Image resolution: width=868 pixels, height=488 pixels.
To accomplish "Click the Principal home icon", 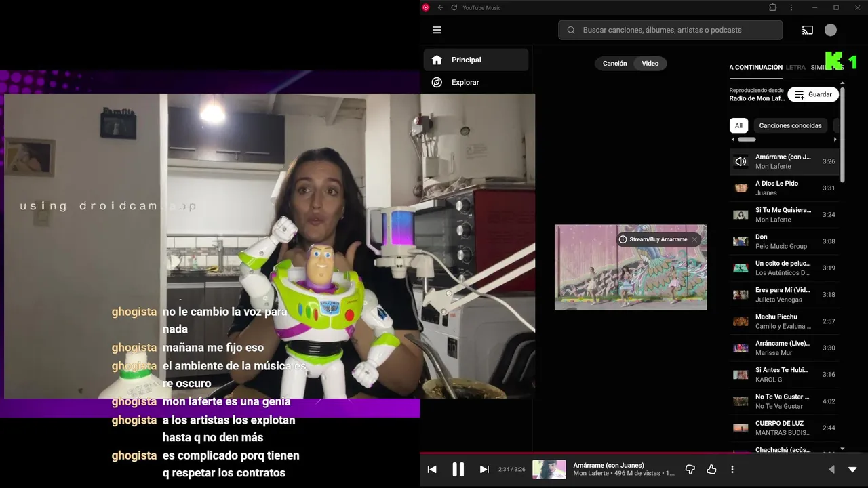I will pyautogui.click(x=437, y=60).
